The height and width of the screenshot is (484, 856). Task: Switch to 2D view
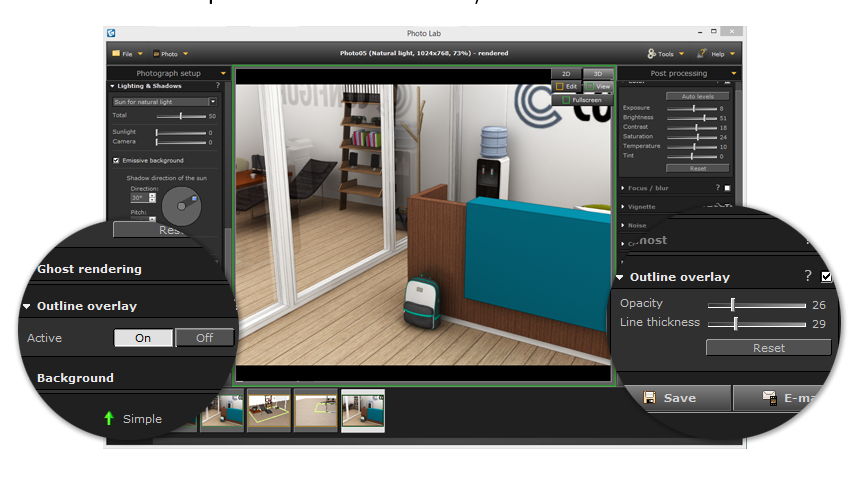coord(566,74)
